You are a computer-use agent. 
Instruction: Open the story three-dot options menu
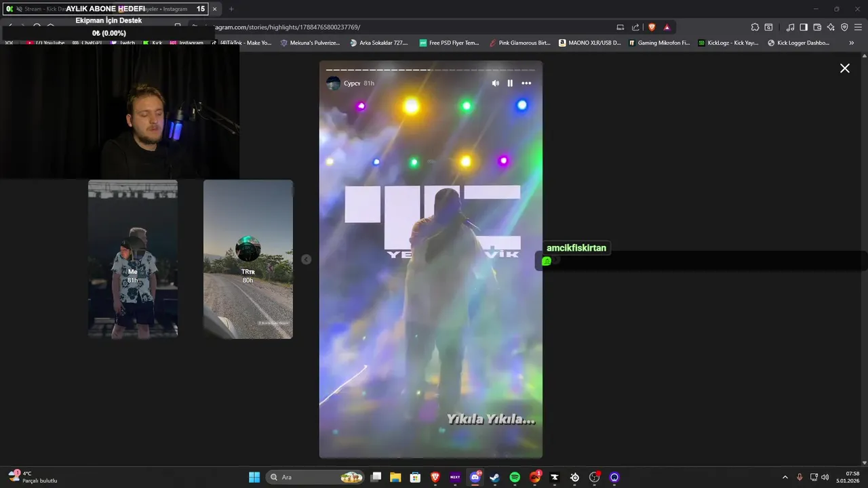click(526, 83)
